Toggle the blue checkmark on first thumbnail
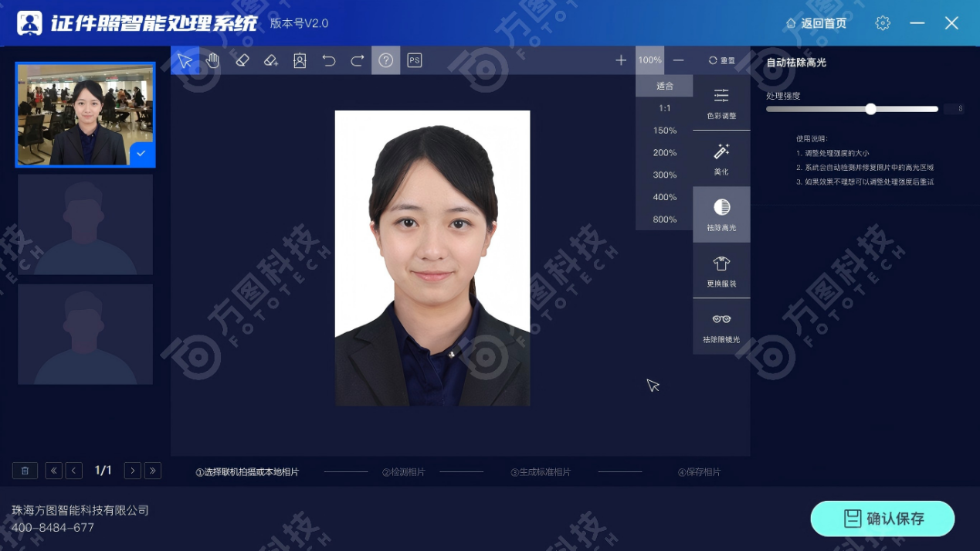Viewport: 980px width, 551px height. [x=141, y=154]
